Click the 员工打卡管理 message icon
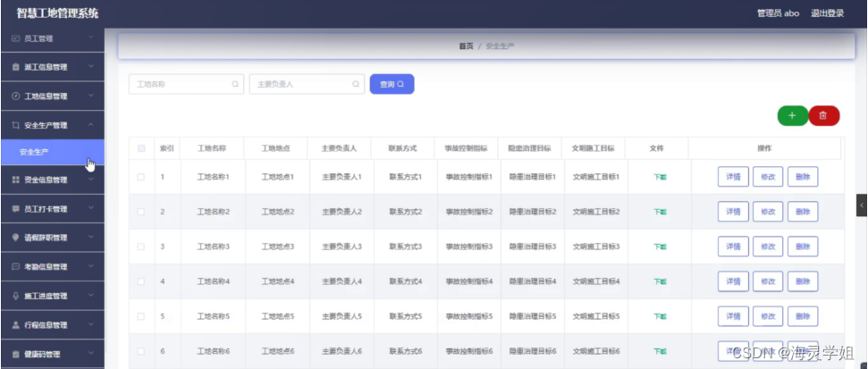Image resolution: width=868 pixels, height=369 pixels. pyautogui.click(x=15, y=209)
